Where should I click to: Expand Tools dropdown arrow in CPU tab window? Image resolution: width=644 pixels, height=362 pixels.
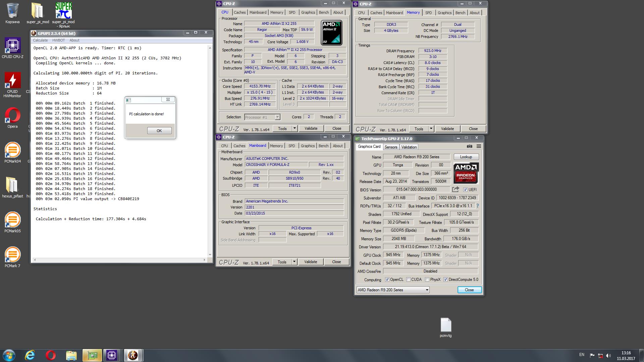(294, 128)
